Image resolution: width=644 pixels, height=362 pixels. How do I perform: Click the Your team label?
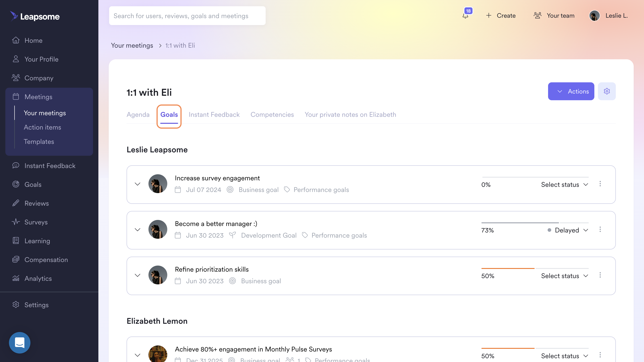click(561, 15)
